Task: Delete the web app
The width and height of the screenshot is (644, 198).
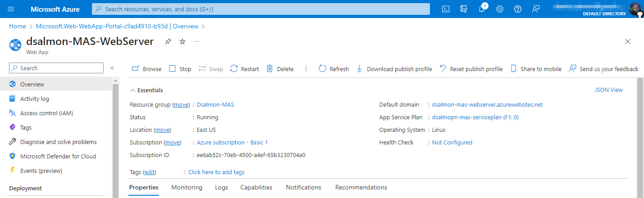Action: [x=280, y=69]
